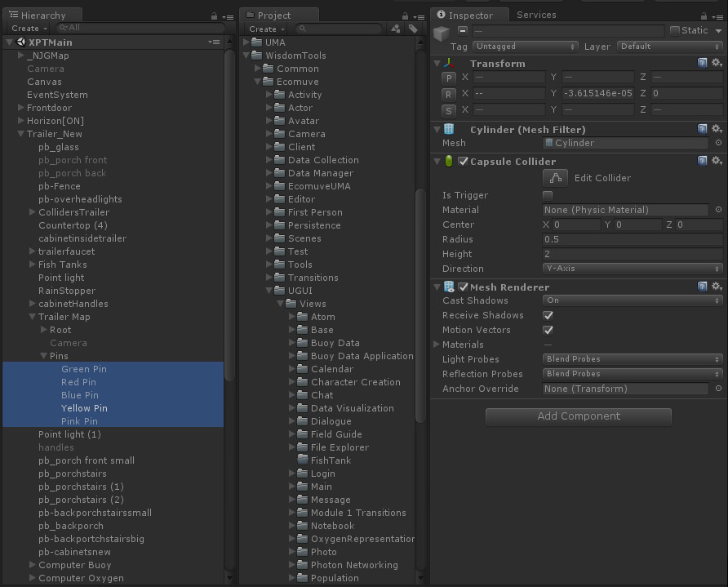Open the Hierarchy panel options menu icon
The image size is (728, 587).
(x=228, y=16)
